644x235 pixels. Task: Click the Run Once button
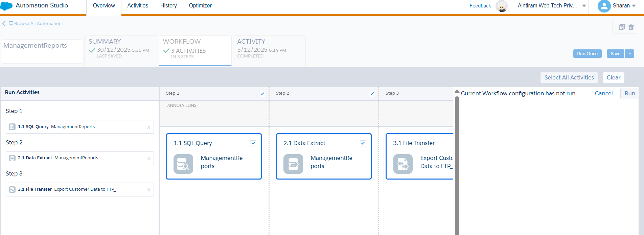pyautogui.click(x=587, y=54)
